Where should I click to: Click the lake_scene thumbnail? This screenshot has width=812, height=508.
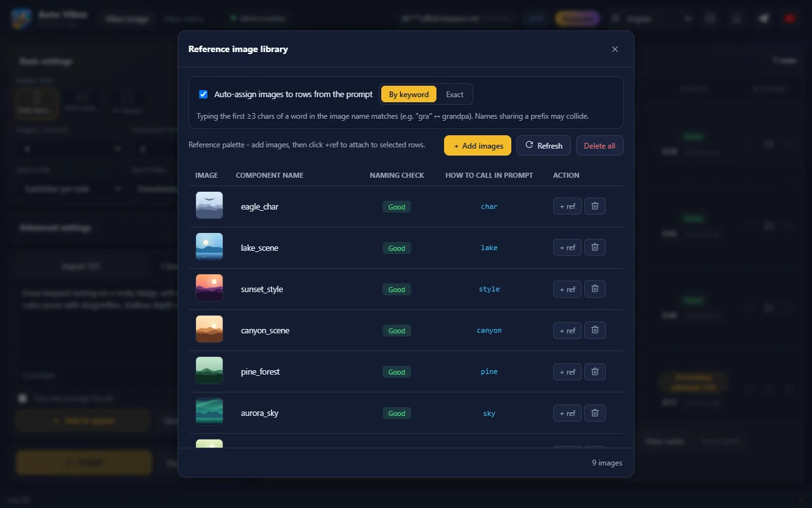(209, 247)
